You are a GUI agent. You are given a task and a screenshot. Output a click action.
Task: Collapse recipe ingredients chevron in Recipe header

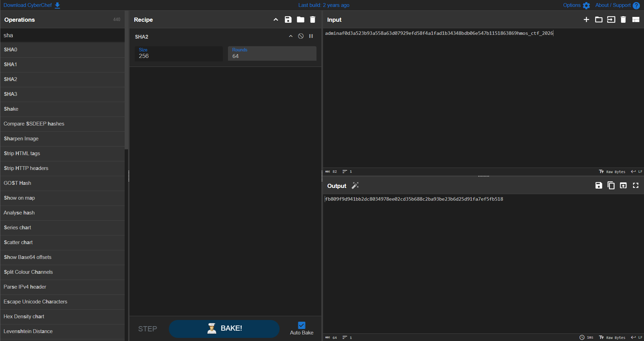click(x=276, y=20)
